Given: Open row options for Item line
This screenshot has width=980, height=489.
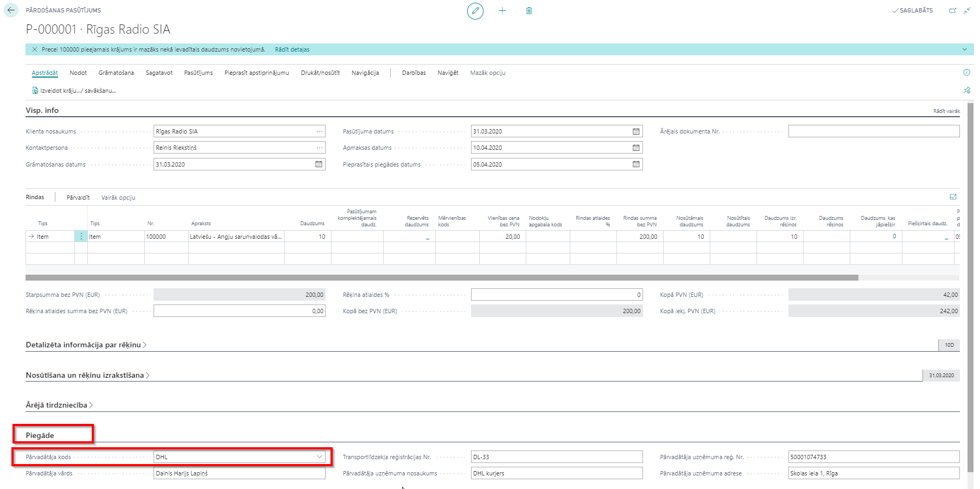Looking at the screenshot, I should click(81, 236).
